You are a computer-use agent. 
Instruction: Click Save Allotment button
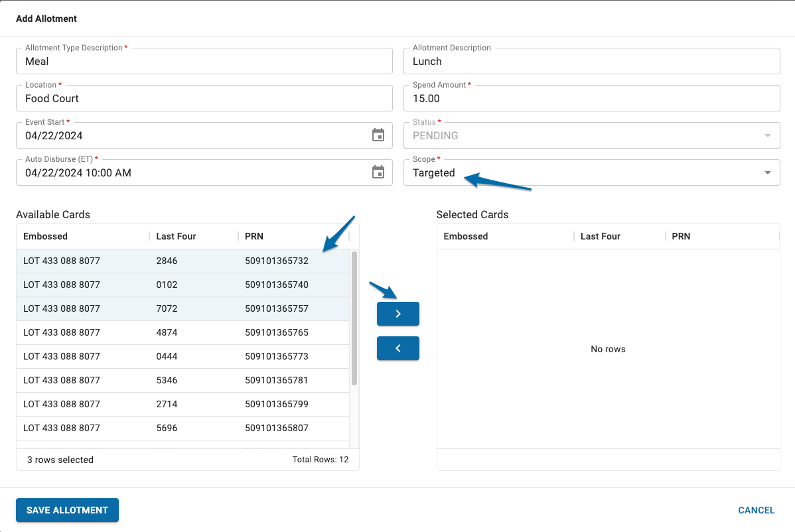coord(67,510)
